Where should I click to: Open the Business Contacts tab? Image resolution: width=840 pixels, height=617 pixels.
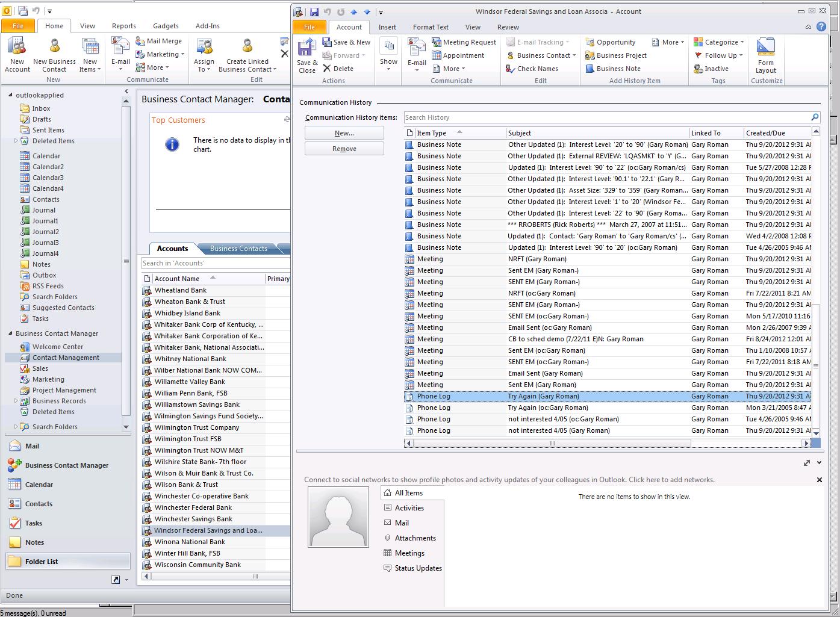[x=238, y=249]
